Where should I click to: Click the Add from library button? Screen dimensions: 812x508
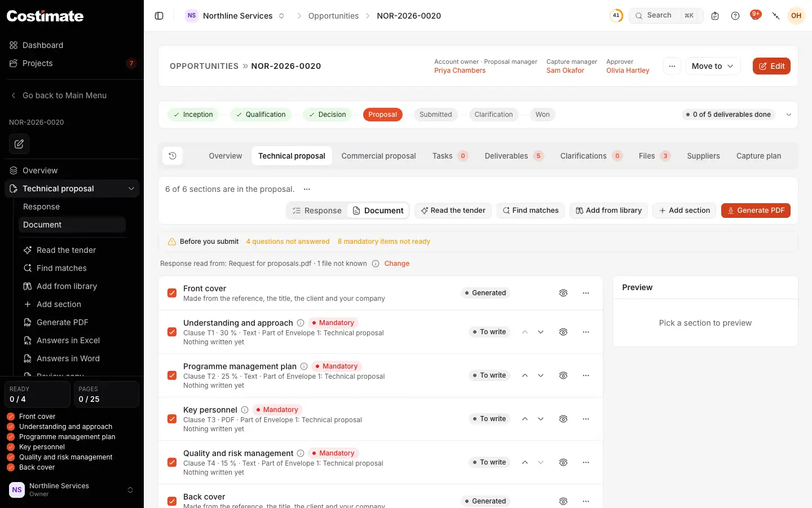pyautogui.click(x=608, y=211)
